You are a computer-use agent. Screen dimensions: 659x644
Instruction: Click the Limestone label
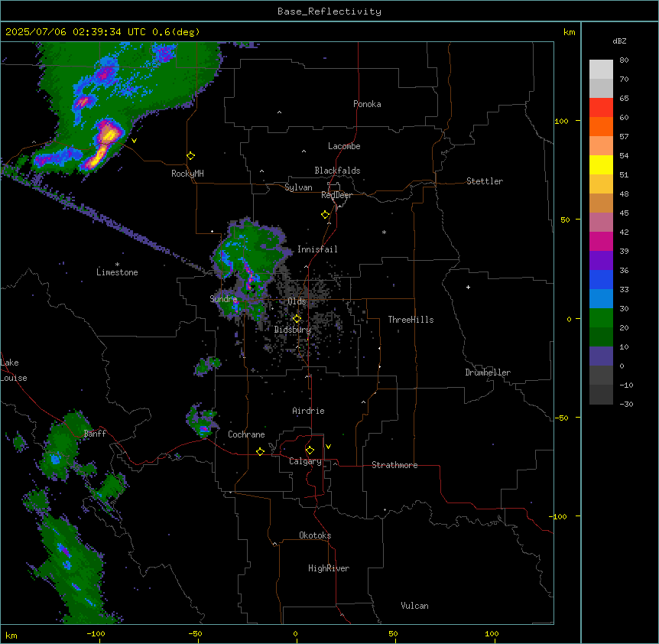pos(117,272)
